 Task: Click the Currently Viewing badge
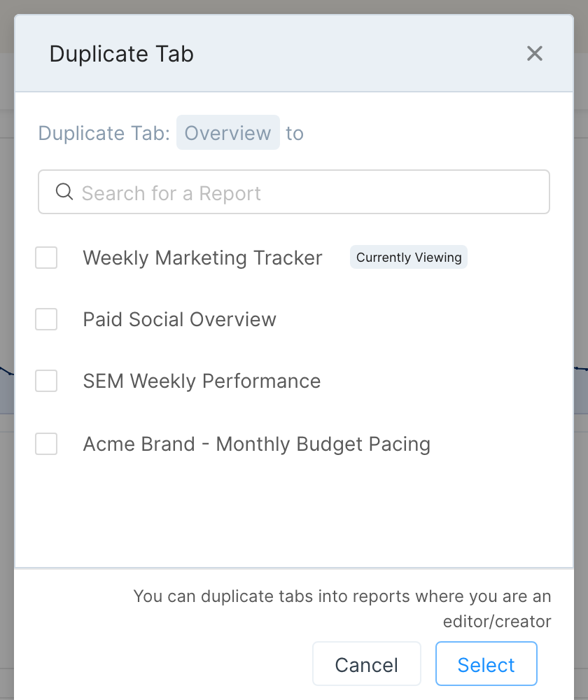409,257
